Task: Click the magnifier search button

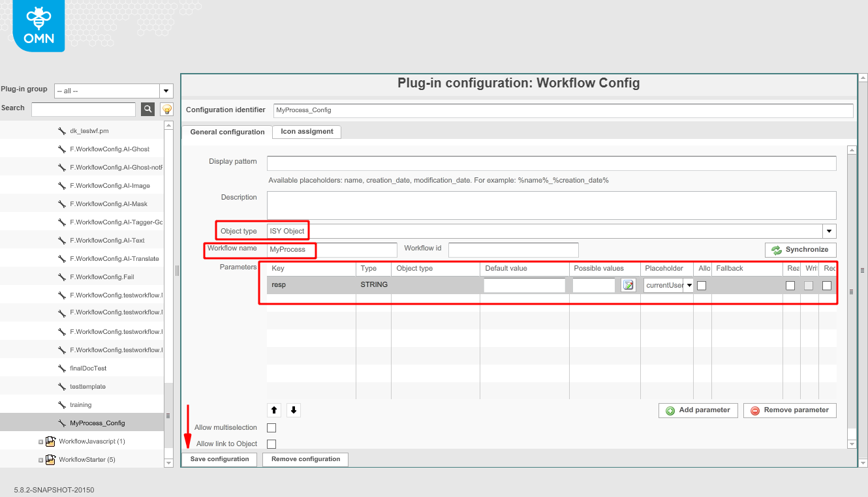Action: click(148, 109)
